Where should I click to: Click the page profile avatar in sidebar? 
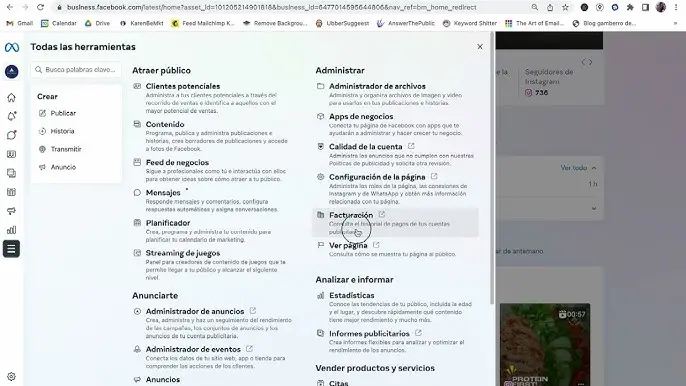pos(11,71)
